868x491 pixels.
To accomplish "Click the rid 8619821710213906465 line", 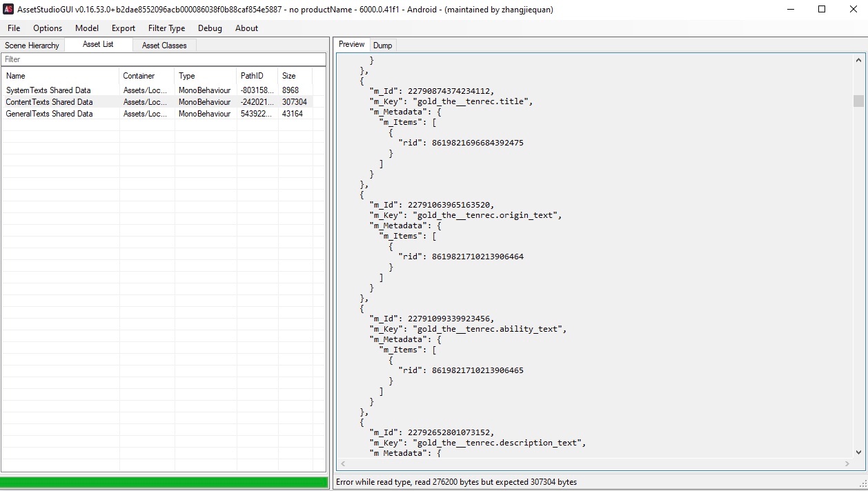I will click(x=461, y=370).
